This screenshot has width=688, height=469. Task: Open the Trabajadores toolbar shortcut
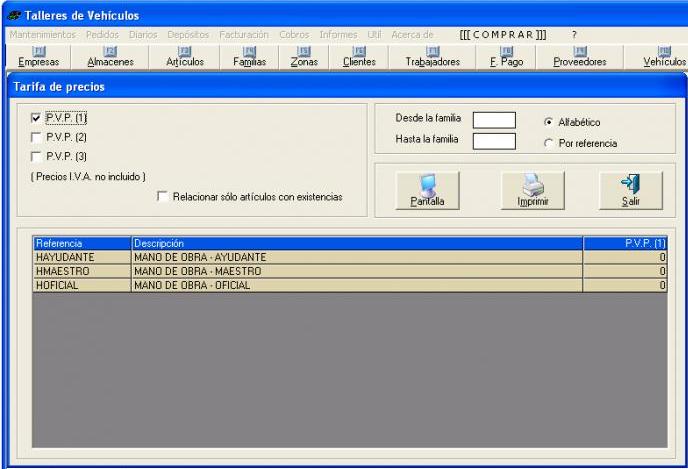coord(432,57)
